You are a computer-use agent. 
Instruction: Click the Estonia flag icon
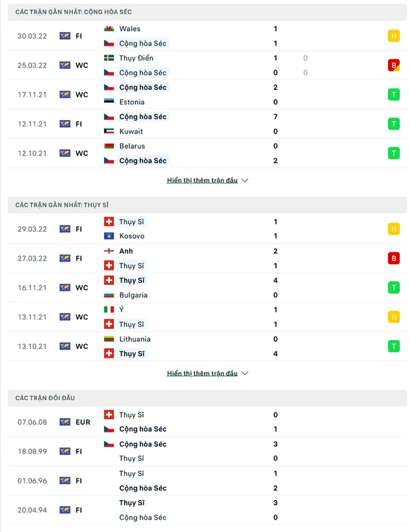(109, 102)
